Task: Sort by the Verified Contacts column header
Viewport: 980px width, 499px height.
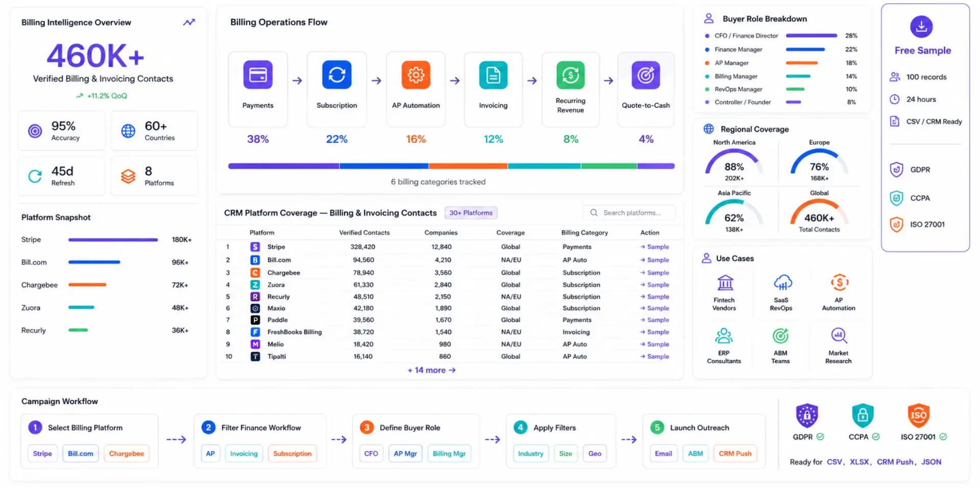Action: point(364,233)
